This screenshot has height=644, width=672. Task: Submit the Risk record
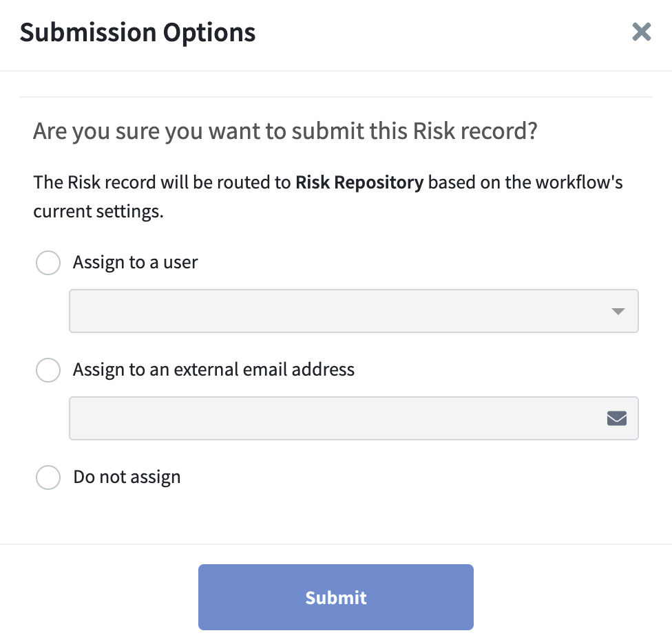[335, 597]
